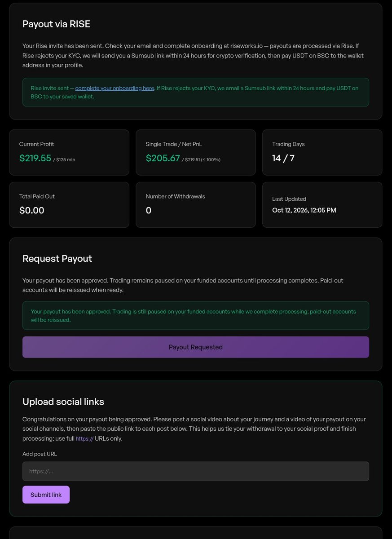
Task: Click the Payout via RISE heading
Action: pyautogui.click(x=56, y=24)
